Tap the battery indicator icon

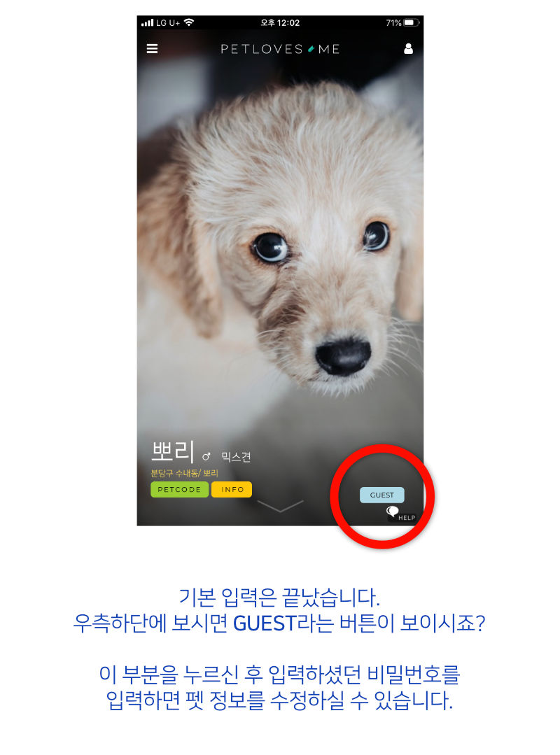click(x=411, y=22)
